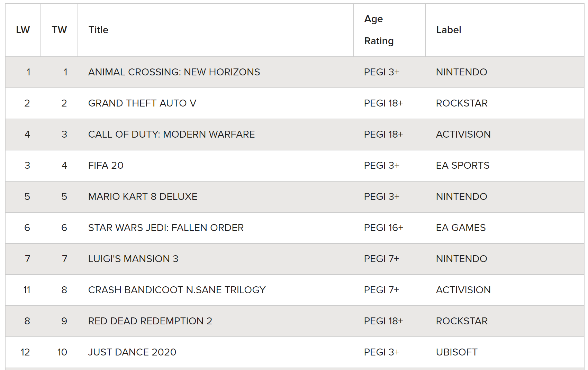588x370 pixels.
Task: Click the TW column header
Action: pyautogui.click(x=59, y=30)
